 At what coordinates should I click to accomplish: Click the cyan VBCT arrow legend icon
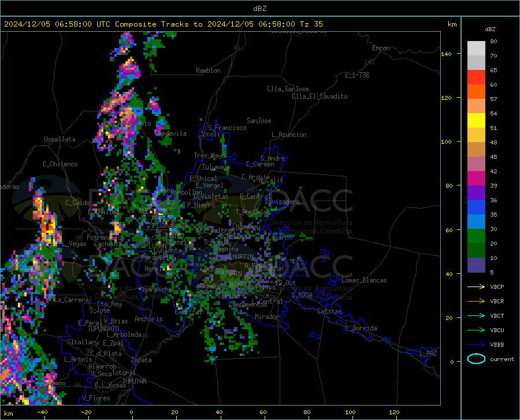coord(476,315)
